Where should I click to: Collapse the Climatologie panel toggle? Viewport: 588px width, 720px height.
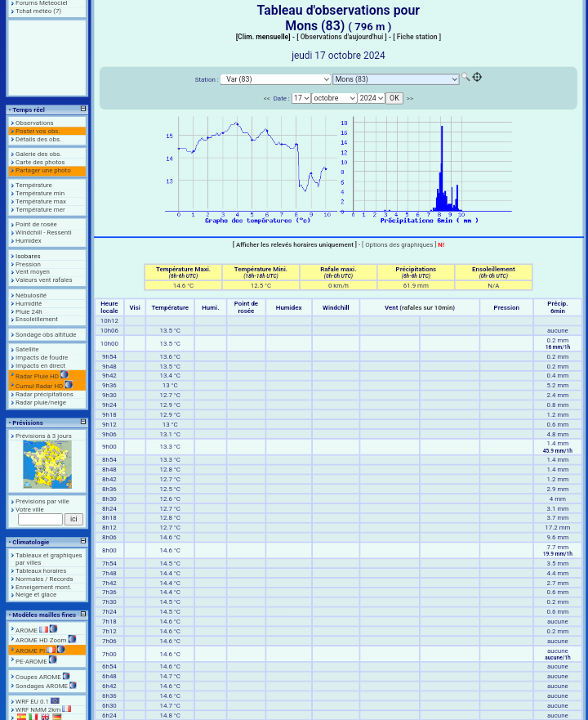pyautogui.click(x=83, y=541)
